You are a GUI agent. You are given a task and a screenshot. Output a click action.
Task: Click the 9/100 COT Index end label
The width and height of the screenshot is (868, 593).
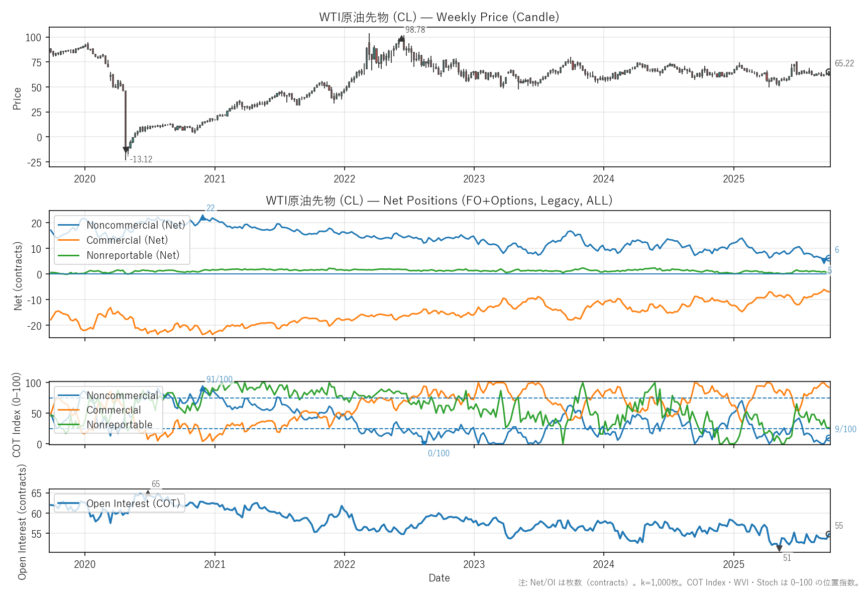(x=845, y=429)
